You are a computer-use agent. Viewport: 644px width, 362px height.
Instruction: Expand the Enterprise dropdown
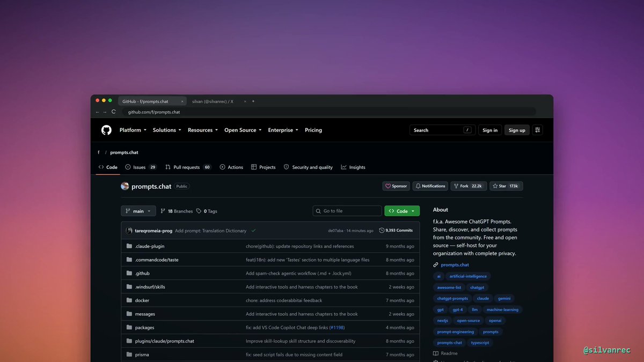point(283,130)
